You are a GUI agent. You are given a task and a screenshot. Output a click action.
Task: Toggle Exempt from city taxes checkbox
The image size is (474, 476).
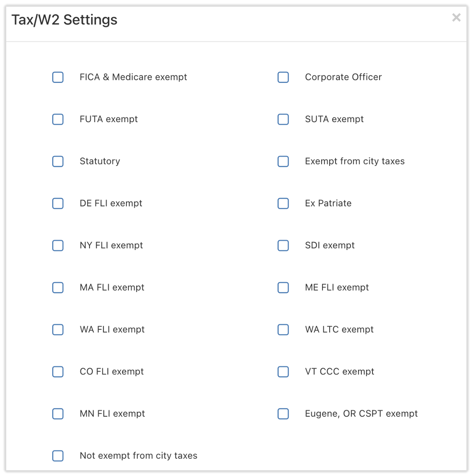(x=283, y=161)
